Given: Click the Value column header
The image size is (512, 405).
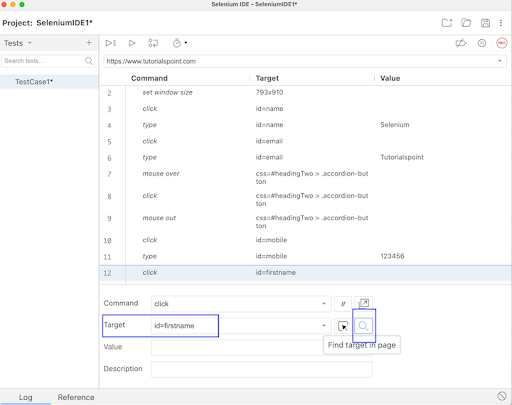Looking at the screenshot, I should pos(390,78).
